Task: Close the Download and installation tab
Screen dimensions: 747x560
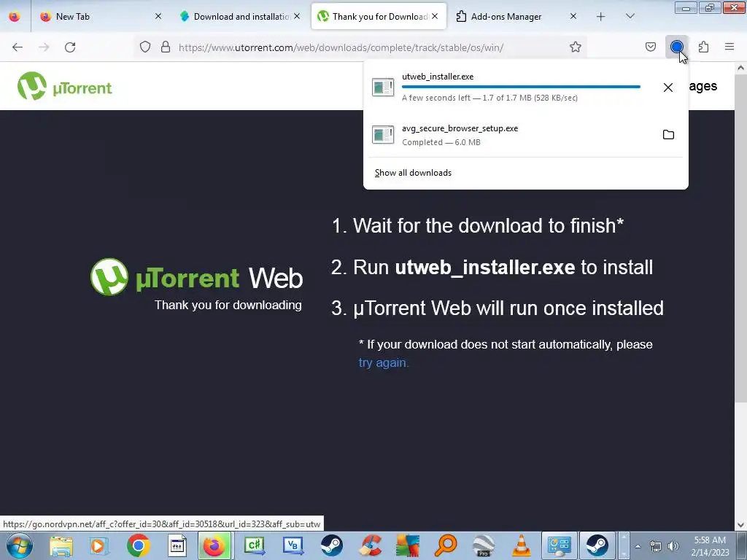Action: 297,16
